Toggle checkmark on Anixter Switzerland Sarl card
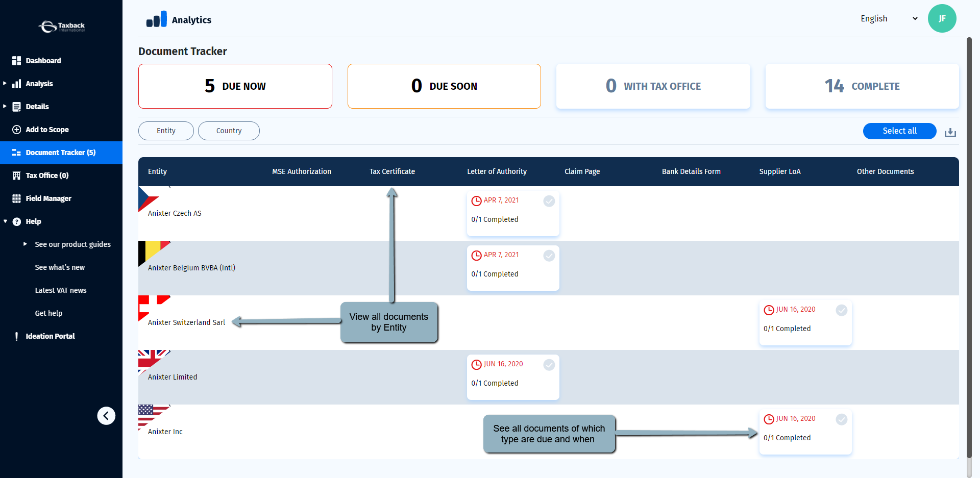The height and width of the screenshot is (478, 980). (x=842, y=310)
